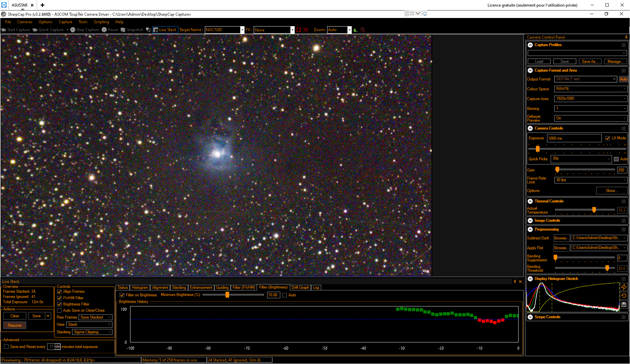
Task: Click the Minimum Brightness slider handle
Action: [227, 295]
